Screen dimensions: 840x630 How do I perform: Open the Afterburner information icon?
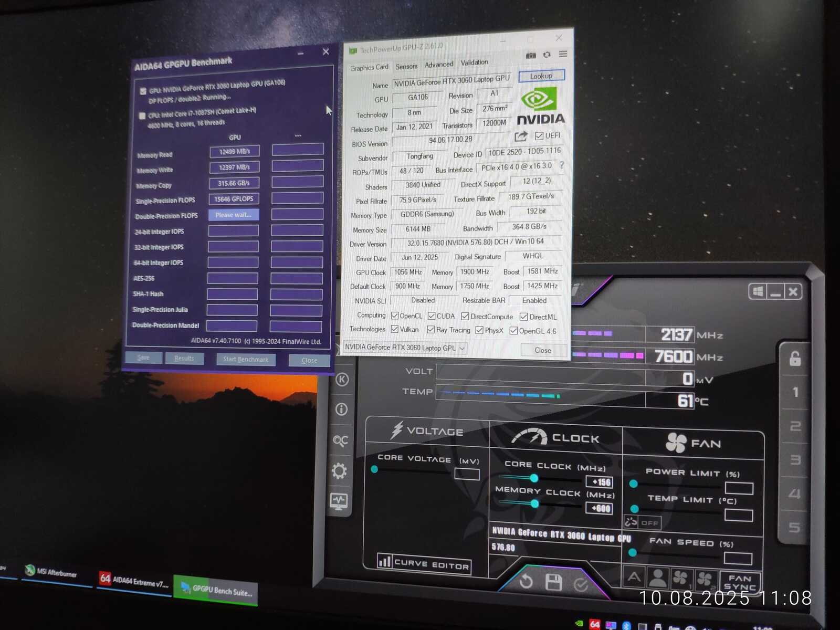[x=342, y=409]
